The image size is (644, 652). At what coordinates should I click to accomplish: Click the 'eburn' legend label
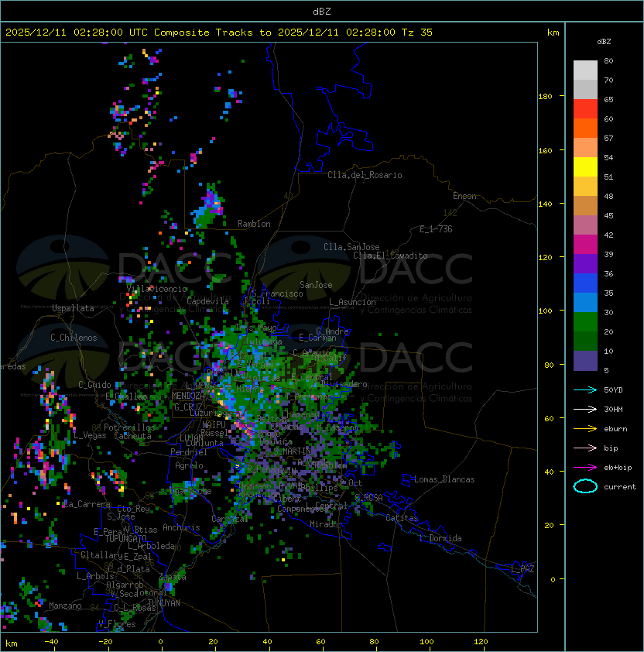point(615,429)
